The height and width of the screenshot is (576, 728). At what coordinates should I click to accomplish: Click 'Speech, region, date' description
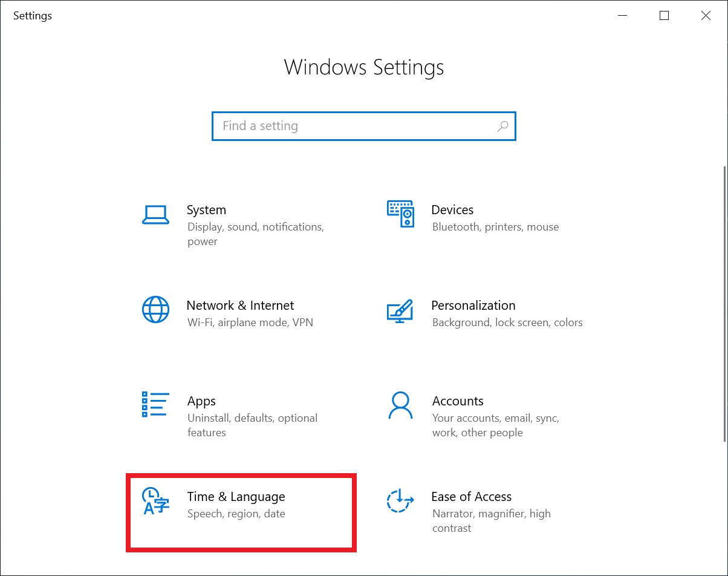pos(236,514)
